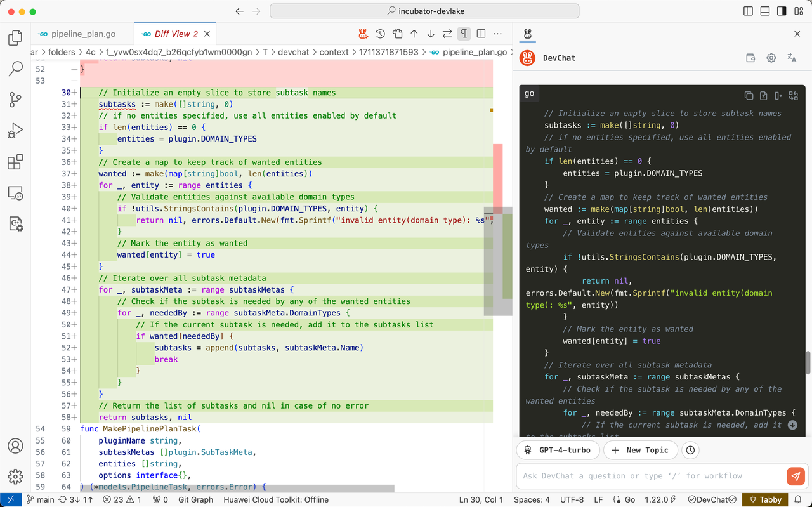Open DevChat translate language icon
812x507 pixels.
point(792,58)
